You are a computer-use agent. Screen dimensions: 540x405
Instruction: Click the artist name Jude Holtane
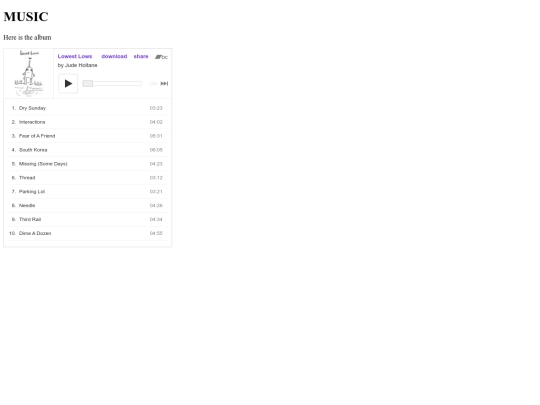tap(81, 65)
